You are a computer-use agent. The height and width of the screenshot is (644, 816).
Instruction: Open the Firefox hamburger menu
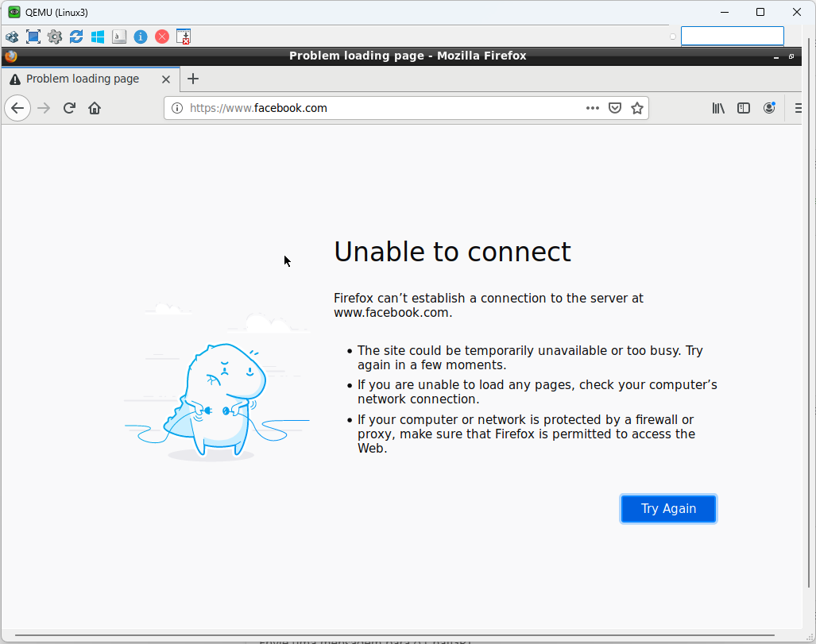point(798,108)
